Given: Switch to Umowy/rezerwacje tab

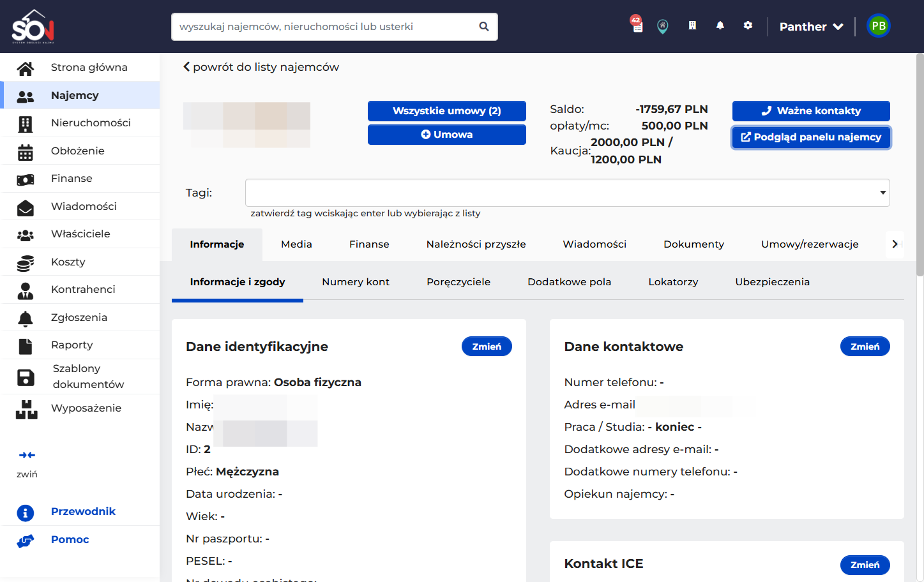Looking at the screenshot, I should 810,244.
